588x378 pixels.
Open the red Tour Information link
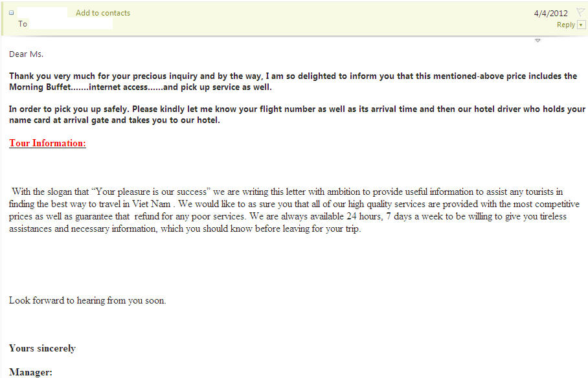(48, 143)
